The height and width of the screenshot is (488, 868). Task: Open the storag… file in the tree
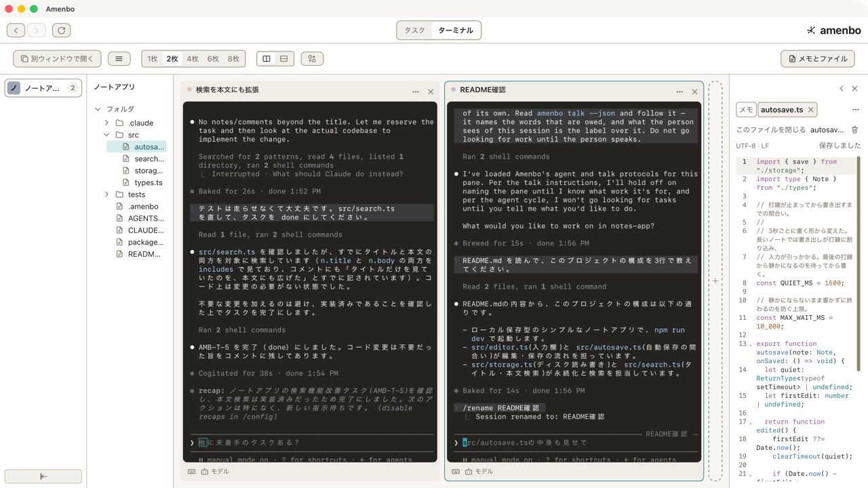pos(136,171)
